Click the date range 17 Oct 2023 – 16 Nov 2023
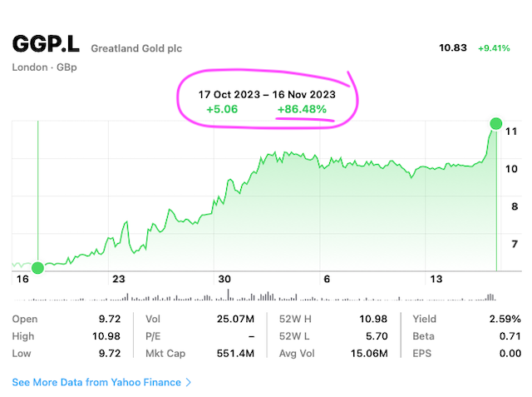The image size is (532, 397). [267, 94]
